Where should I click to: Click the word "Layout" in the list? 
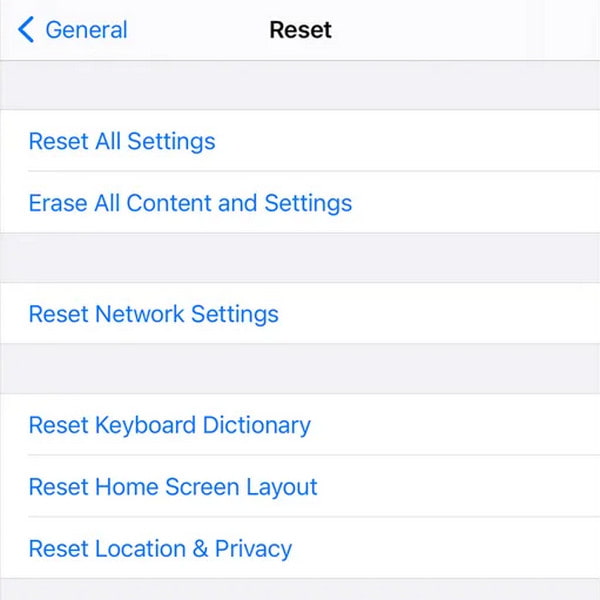pos(286,487)
